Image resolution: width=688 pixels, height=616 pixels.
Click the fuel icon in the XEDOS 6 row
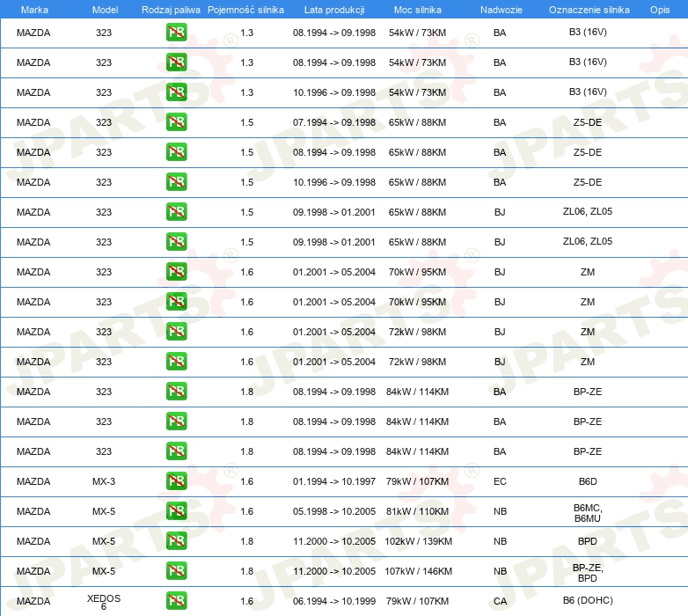pyautogui.click(x=176, y=601)
